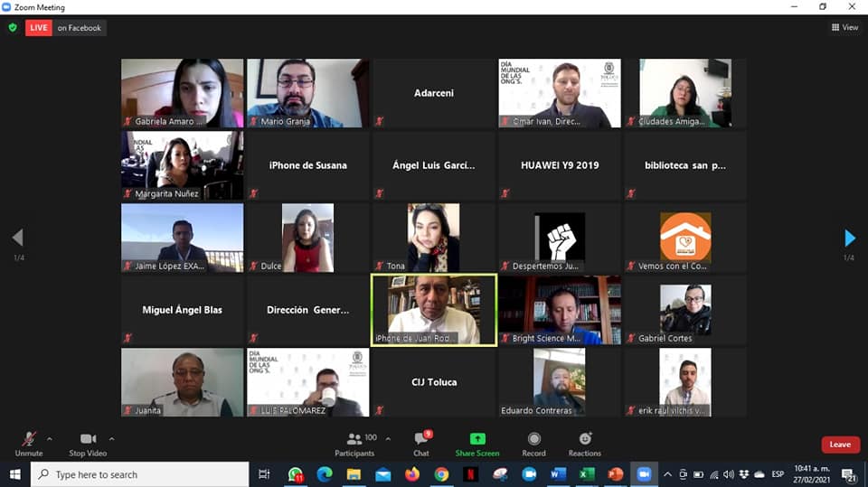Start recording with the Record button
Viewport: 868px width, 487px height.
click(533, 443)
